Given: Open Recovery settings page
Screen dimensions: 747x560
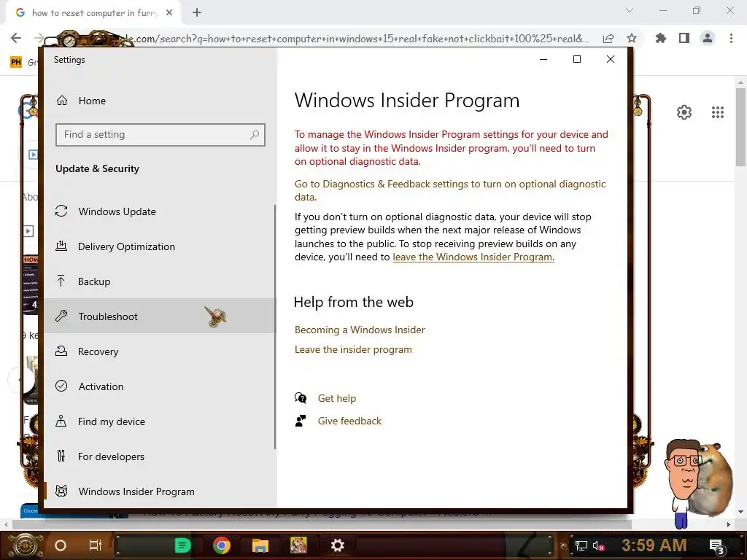Looking at the screenshot, I should click(160, 351).
